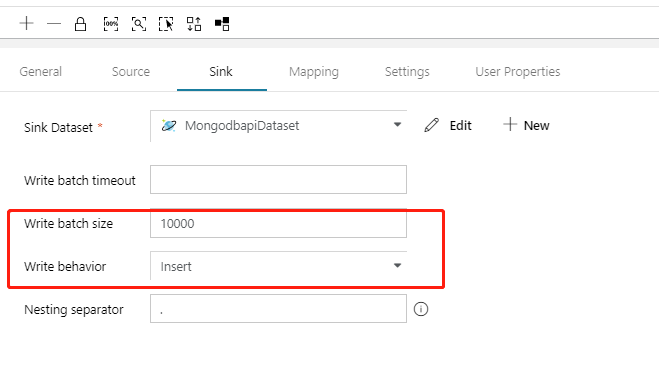Click the pencil edit icon
Image resolution: width=659 pixels, height=386 pixels.
point(431,125)
